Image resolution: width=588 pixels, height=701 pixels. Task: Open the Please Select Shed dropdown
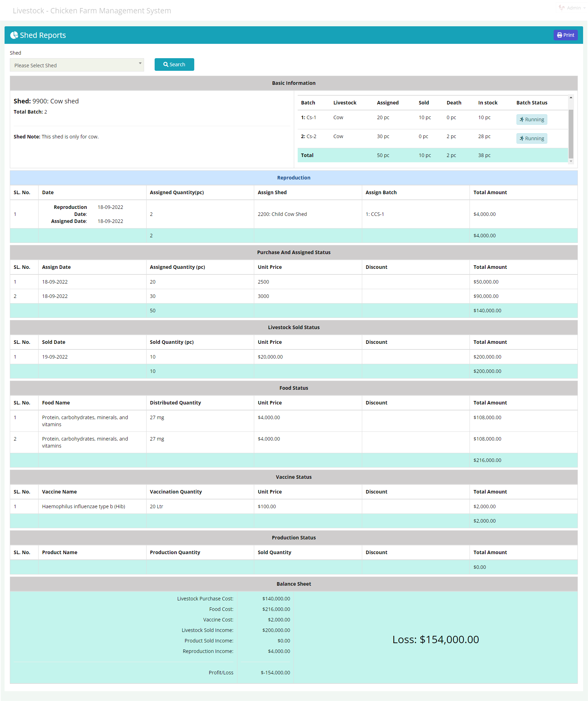pos(76,65)
